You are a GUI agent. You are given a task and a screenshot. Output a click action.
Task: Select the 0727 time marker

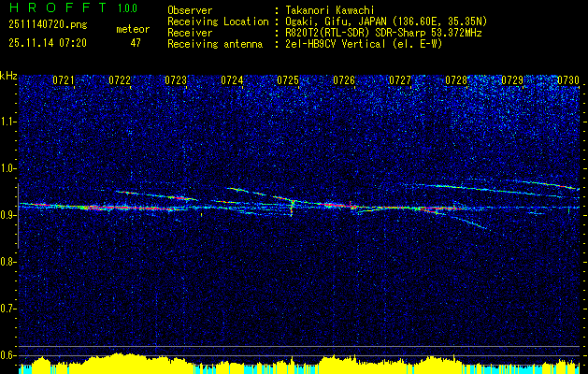400,80
